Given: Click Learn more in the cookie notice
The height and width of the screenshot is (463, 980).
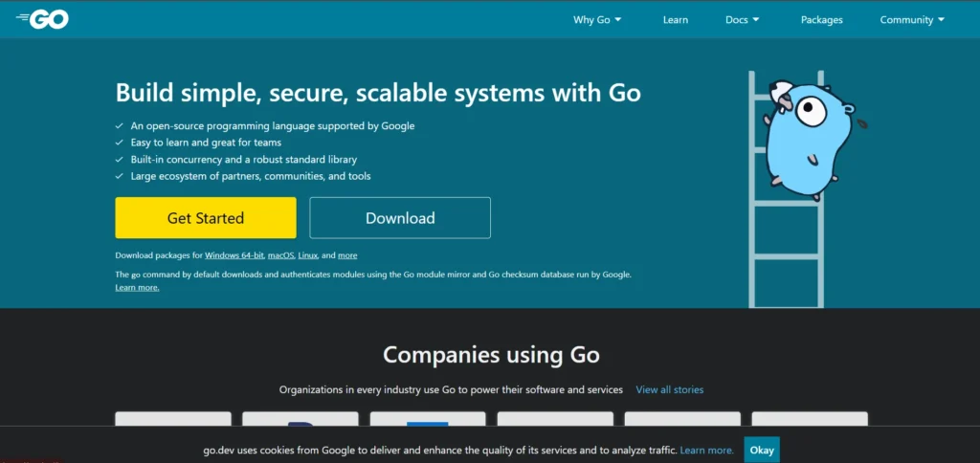Looking at the screenshot, I should click(x=706, y=450).
